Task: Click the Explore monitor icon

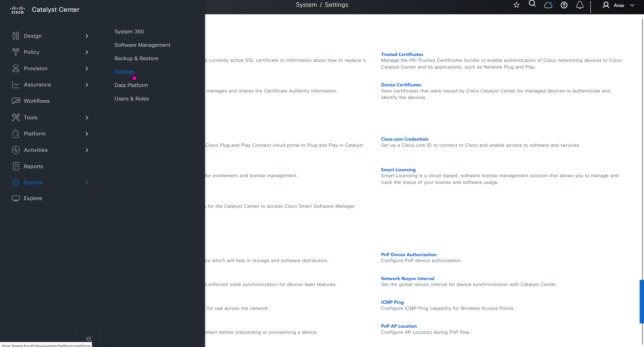Action: click(x=16, y=198)
